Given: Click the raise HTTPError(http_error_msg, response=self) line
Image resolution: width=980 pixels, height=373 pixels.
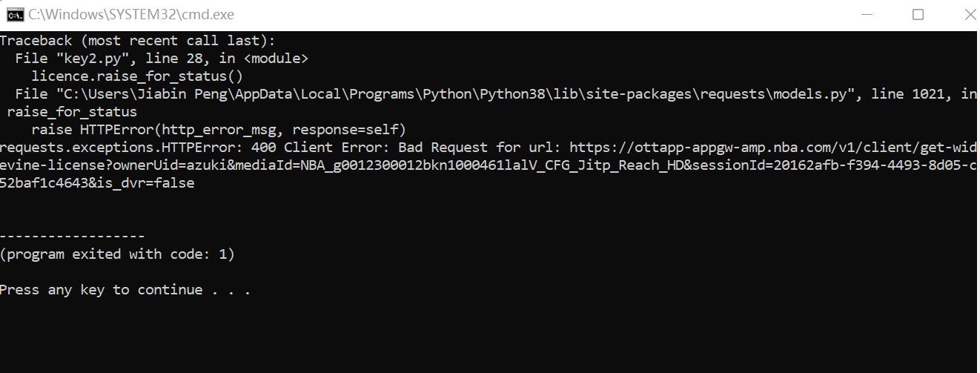Looking at the screenshot, I should pos(219,130).
